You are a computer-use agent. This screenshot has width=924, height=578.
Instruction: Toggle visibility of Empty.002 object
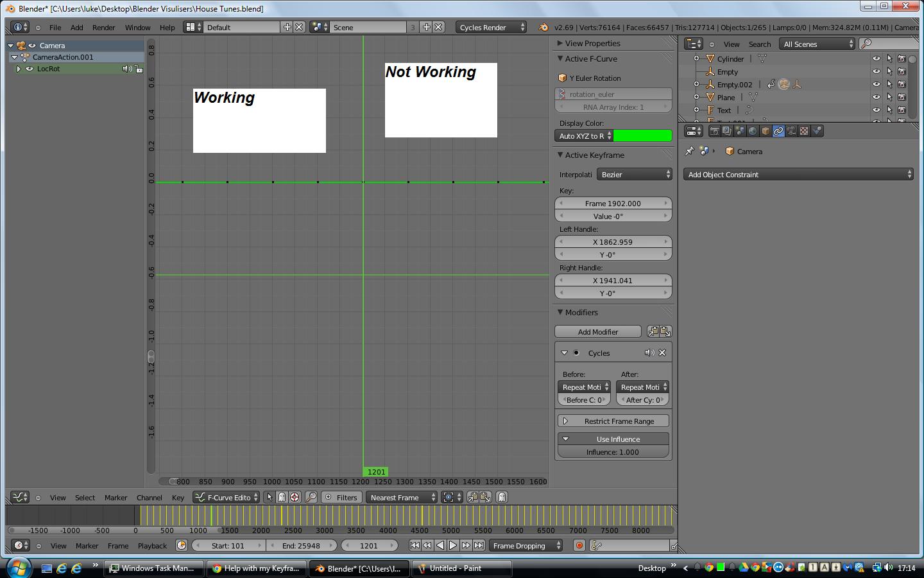coord(877,84)
